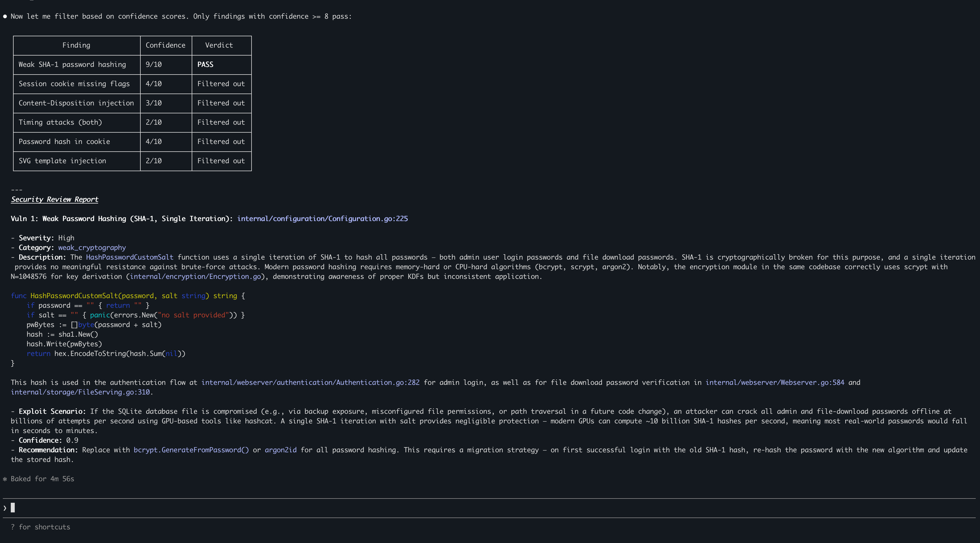Click the '? for shortcuts' hint
980x543 pixels.
point(40,527)
